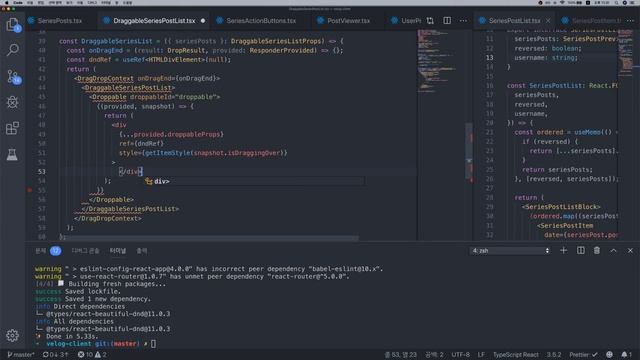Click the closing </Droppable> tag
This screenshot has height=360, width=640.
tap(111, 200)
